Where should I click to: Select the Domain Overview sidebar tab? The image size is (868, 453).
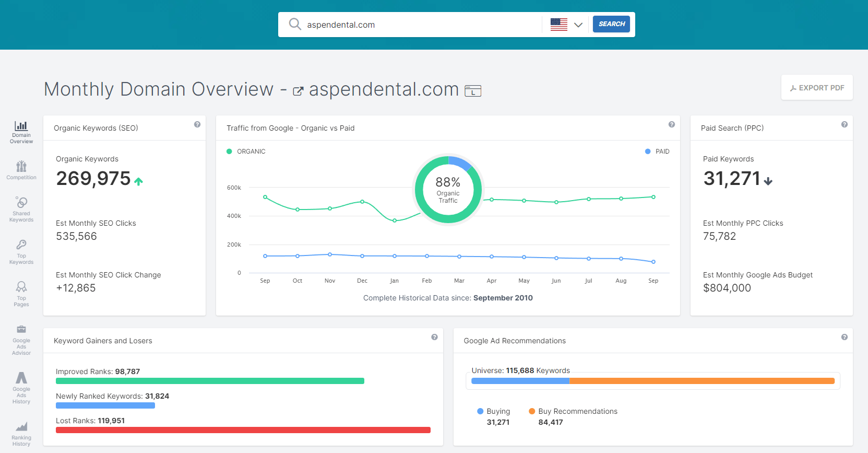pyautogui.click(x=21, y=132)
